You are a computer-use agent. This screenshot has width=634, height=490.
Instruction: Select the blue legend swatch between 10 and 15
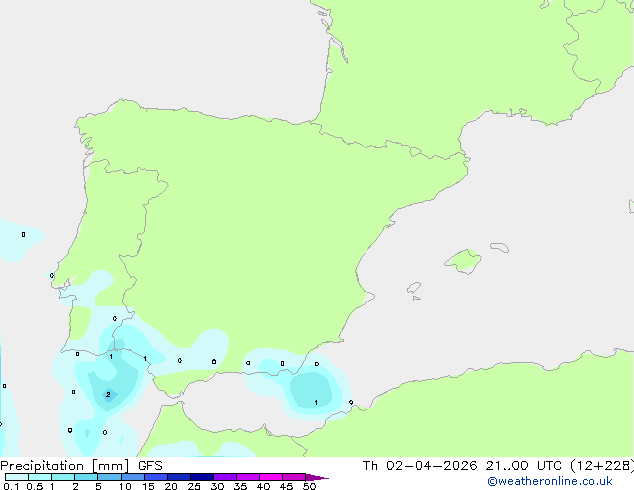pyautogui.click(x=133, y=477)
